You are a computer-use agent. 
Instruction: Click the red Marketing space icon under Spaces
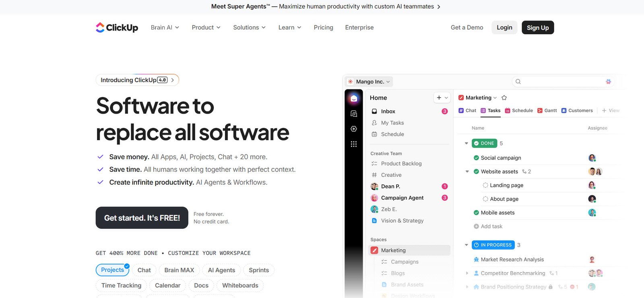point(374,250)
